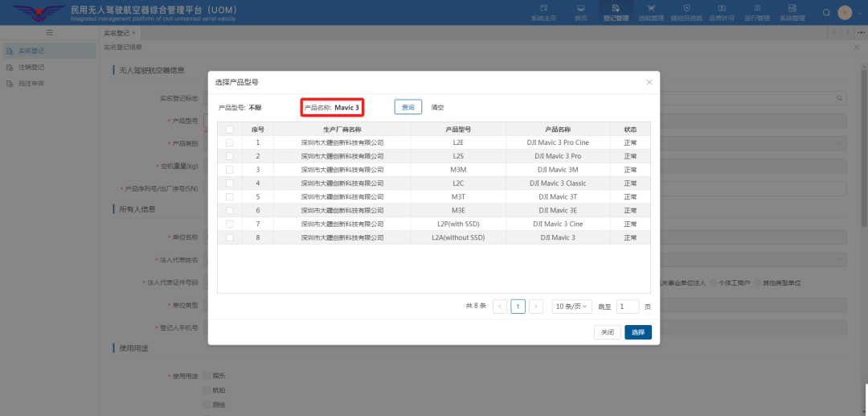Image resolution: width=868 pixels, height=416 pixels.
Task: Click search icon in 实名登记标志 field
Action: [839, 98]
